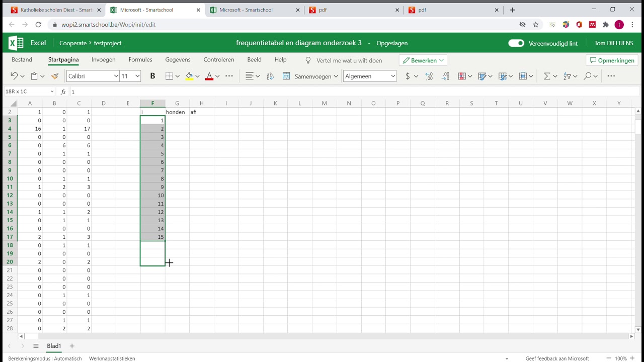
Task: Click the sort and filter icon
Action: 567,76
